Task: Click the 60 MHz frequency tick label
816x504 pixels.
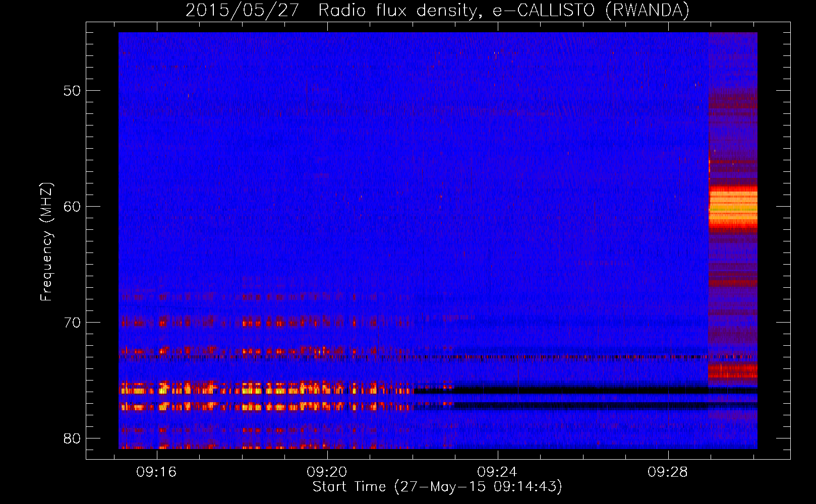Action: click(72, 207)
